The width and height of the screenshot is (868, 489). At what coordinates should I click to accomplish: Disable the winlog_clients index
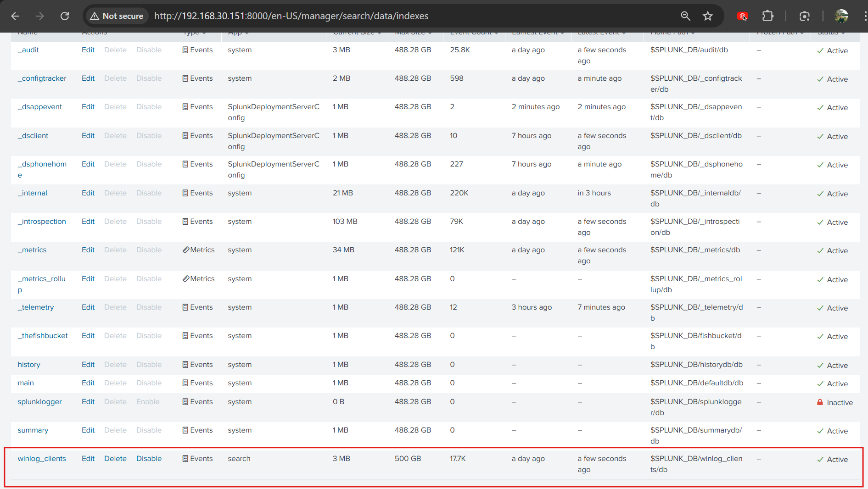tap(149, 459)
